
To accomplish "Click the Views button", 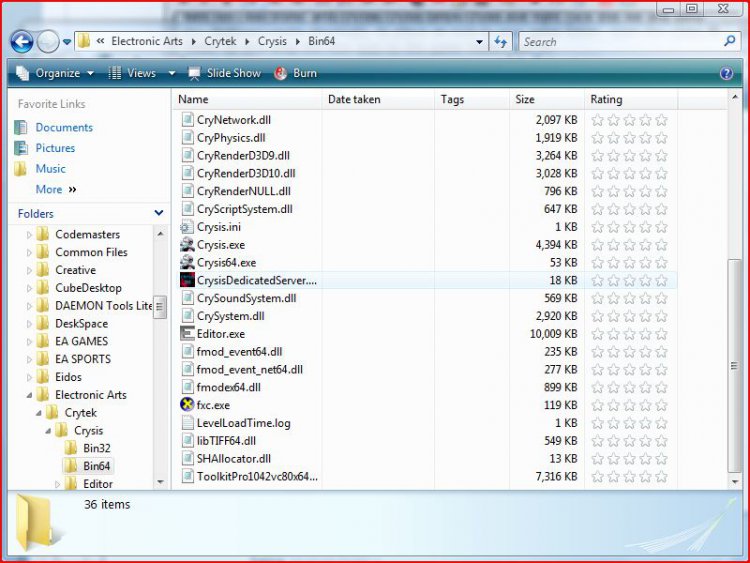I will coord(132,73).
